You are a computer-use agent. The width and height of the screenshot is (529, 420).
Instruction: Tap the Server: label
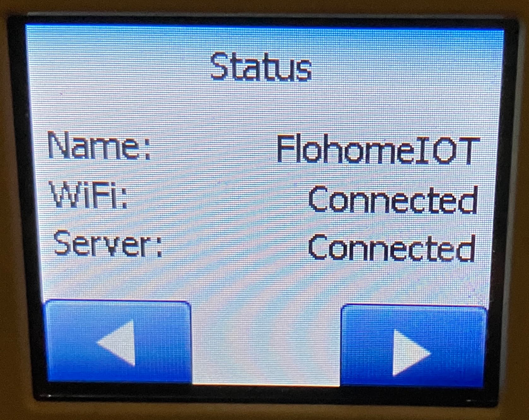click(x=107, y=242)
